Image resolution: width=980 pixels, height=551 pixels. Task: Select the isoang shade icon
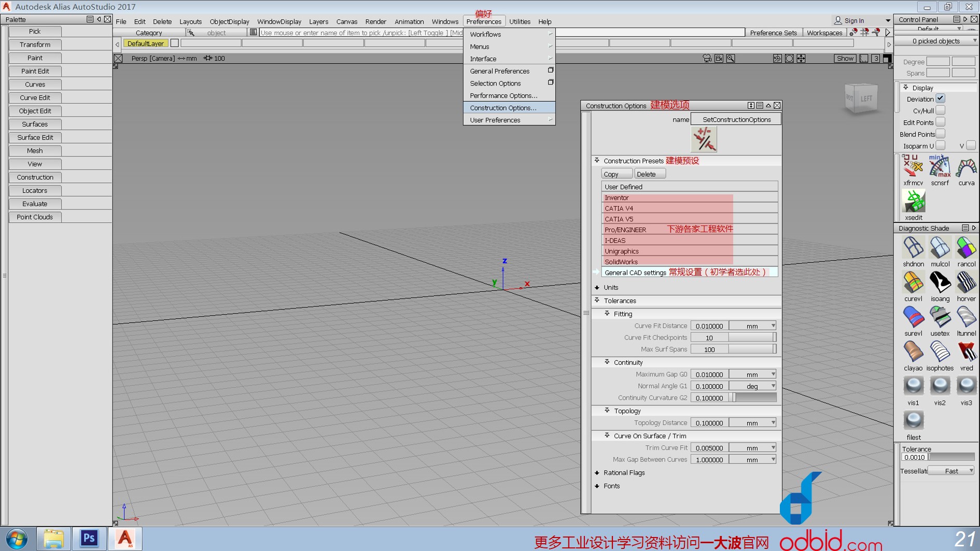940,282
